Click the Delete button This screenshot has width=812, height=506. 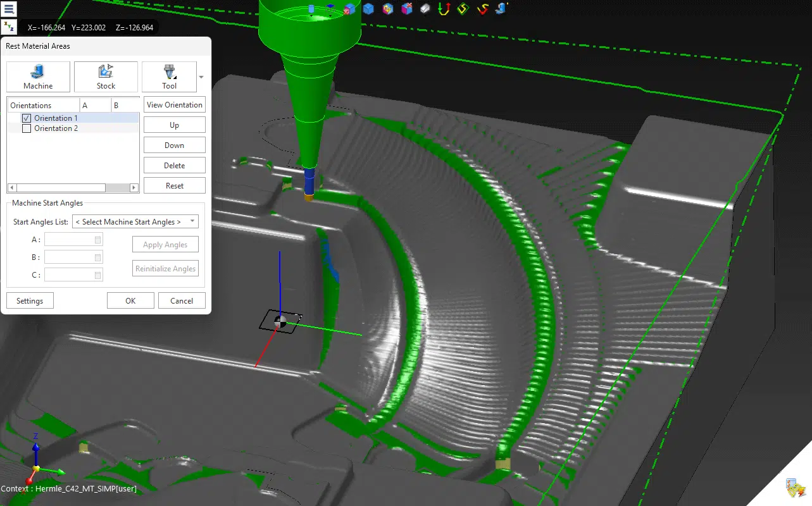(x=174, y=165)
